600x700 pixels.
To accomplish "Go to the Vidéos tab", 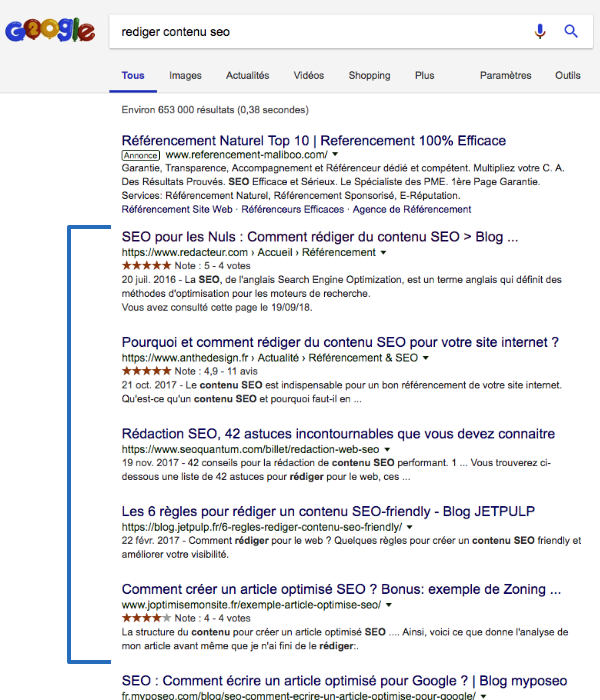I will [308, 75].
